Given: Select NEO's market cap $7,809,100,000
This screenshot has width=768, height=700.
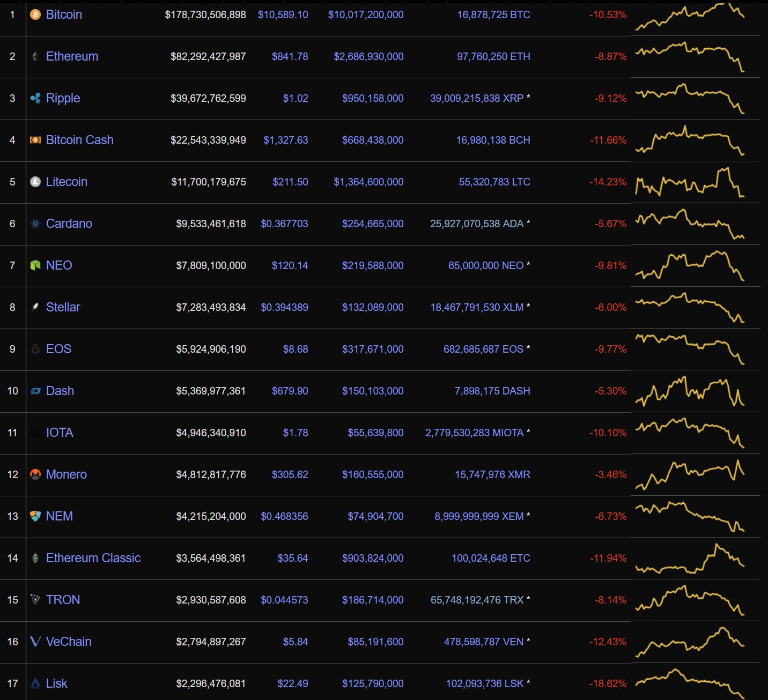Looking at the screenshot, I should (211, 265).
